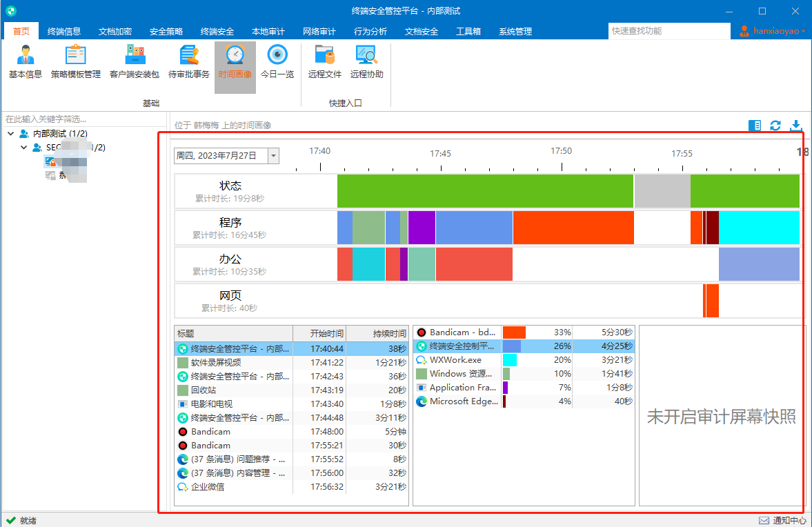Click the download export icon
812x527 pixels.
pyautogui.click(x=796, y=126)
